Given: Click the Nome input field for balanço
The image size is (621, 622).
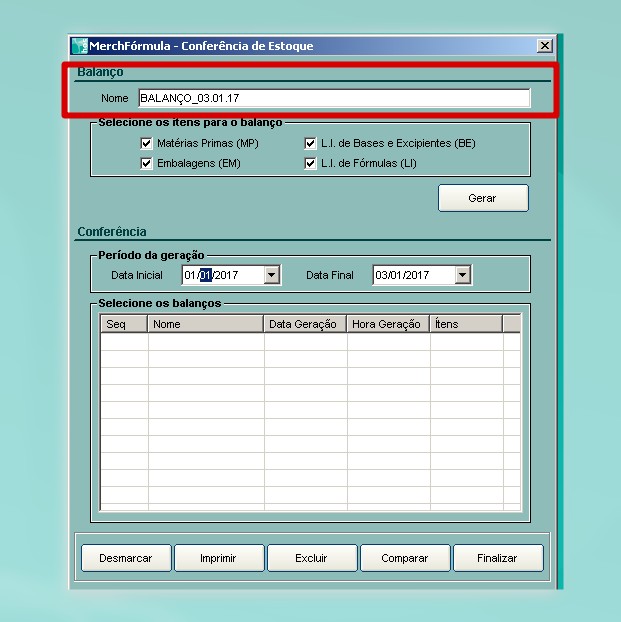Looking at the screenshot, I should click(333, 98).
